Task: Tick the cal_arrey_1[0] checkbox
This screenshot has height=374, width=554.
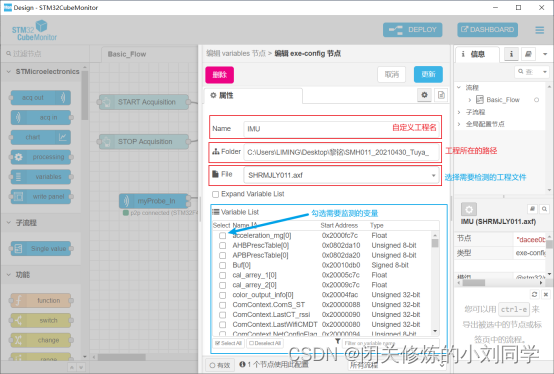Action: pos(223,275)
